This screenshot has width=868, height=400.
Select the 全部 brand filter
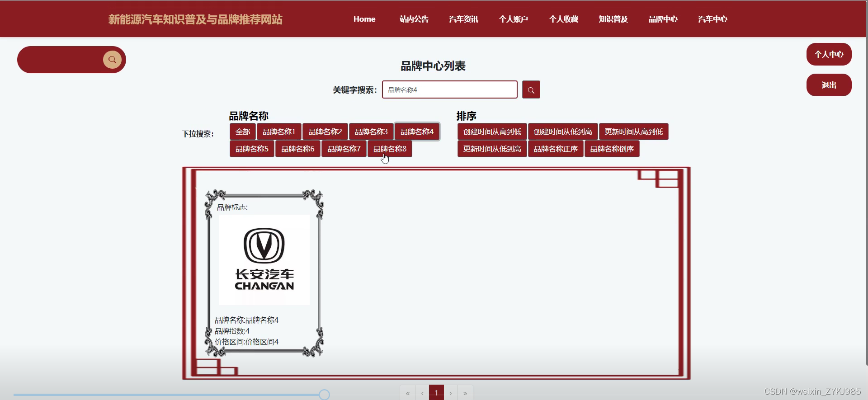pyautogui.click(x=243, y=132)
